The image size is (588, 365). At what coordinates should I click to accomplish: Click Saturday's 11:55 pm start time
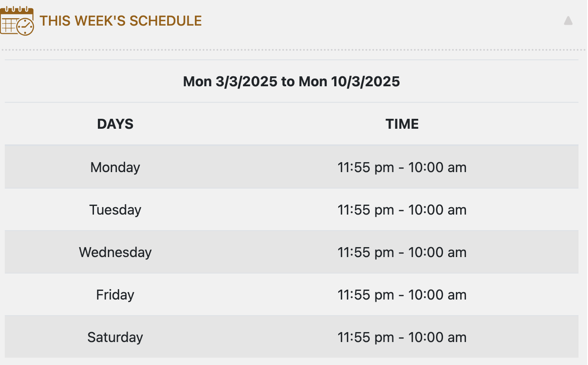(365, 337)
